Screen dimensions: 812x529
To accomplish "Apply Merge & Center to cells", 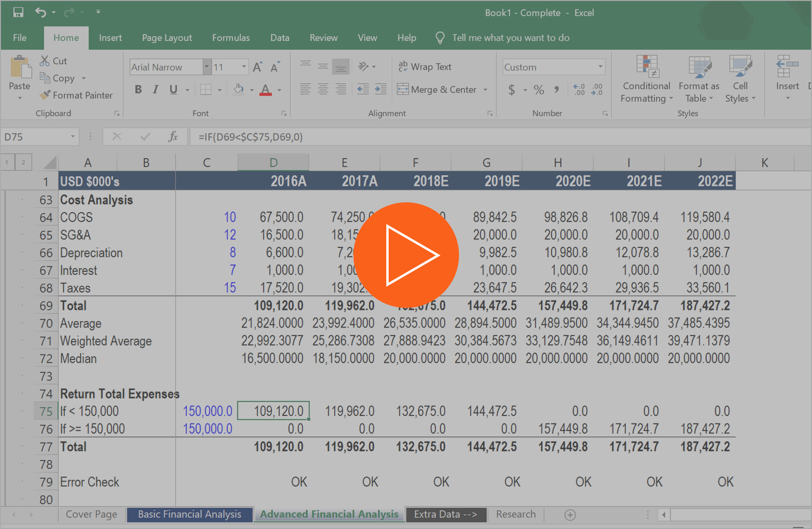I will click(x=437, y=89).
